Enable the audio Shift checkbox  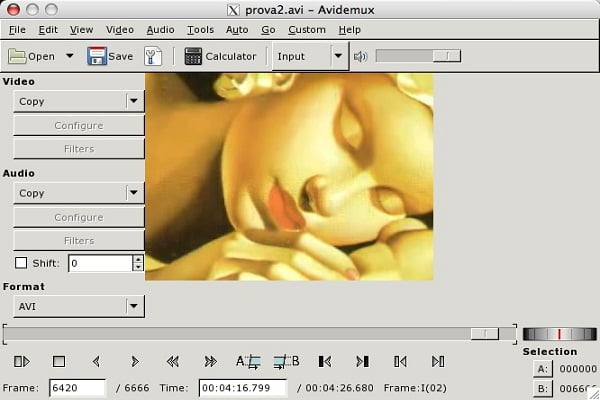[21, 263]
